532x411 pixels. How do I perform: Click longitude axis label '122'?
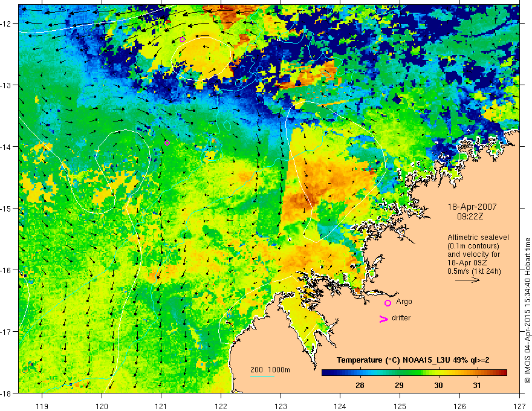pos(221,406)
